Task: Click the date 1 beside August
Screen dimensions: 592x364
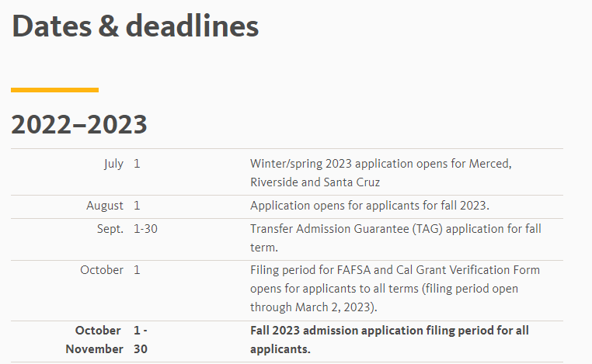Action: tap(137, 206)
